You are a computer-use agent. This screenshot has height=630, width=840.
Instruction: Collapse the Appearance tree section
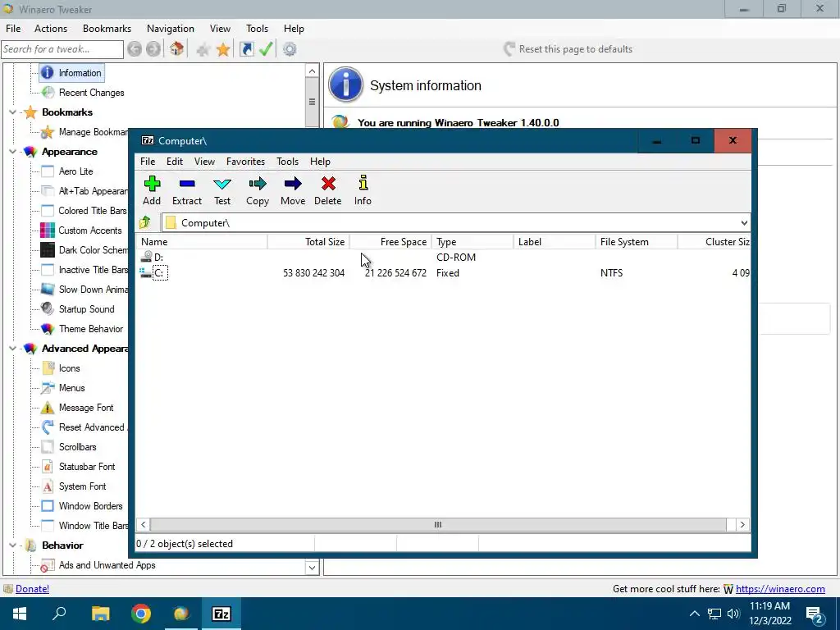point(12,152)
